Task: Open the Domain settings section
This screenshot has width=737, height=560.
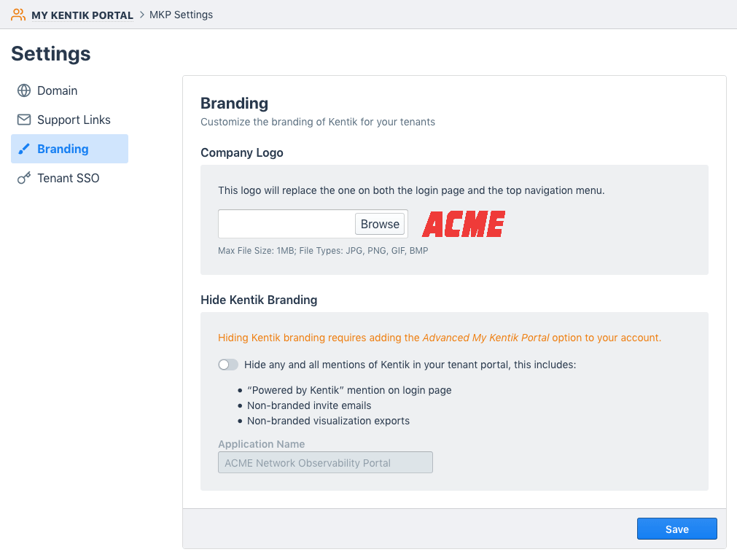Action: pyautogui.click(x=56, y=90)
